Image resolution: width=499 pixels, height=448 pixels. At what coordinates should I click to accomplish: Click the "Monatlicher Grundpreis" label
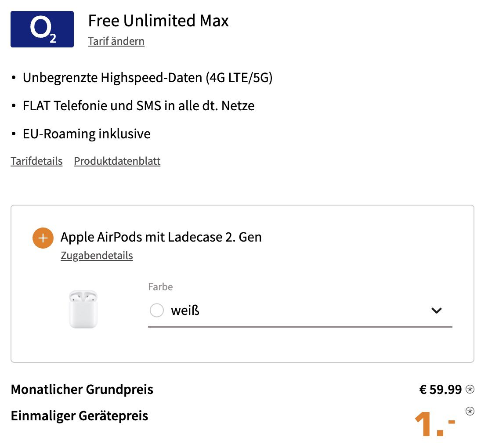(82, 390)
